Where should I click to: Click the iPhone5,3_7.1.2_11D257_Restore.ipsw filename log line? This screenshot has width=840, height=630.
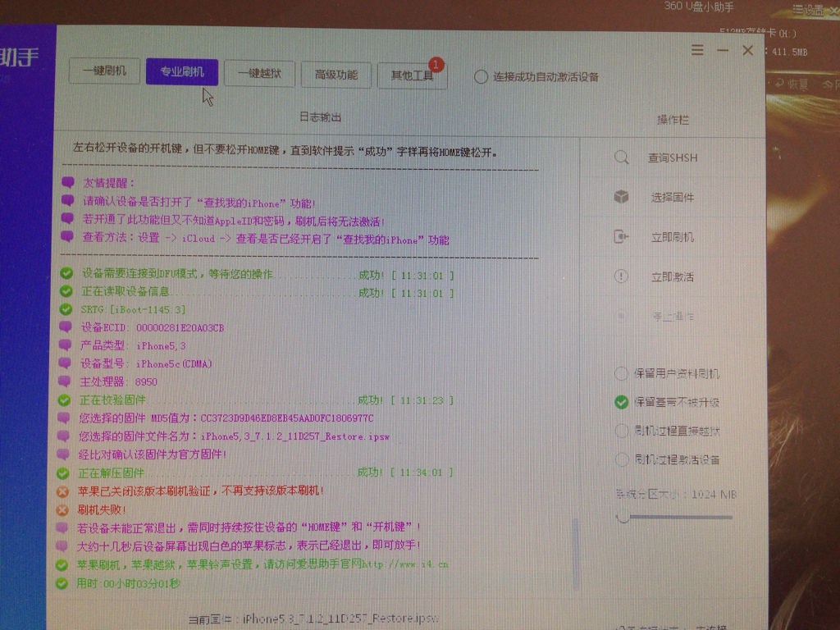coord(234,436)
